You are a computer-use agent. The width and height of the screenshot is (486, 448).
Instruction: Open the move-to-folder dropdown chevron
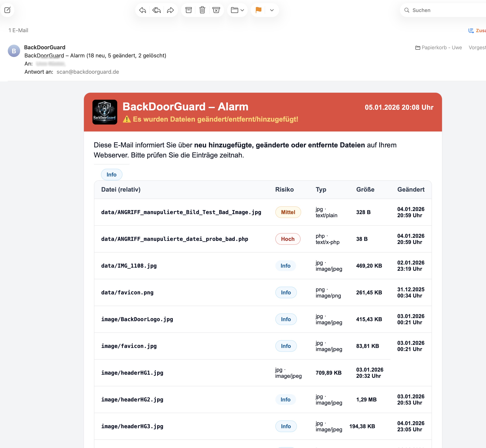[242, 10]
